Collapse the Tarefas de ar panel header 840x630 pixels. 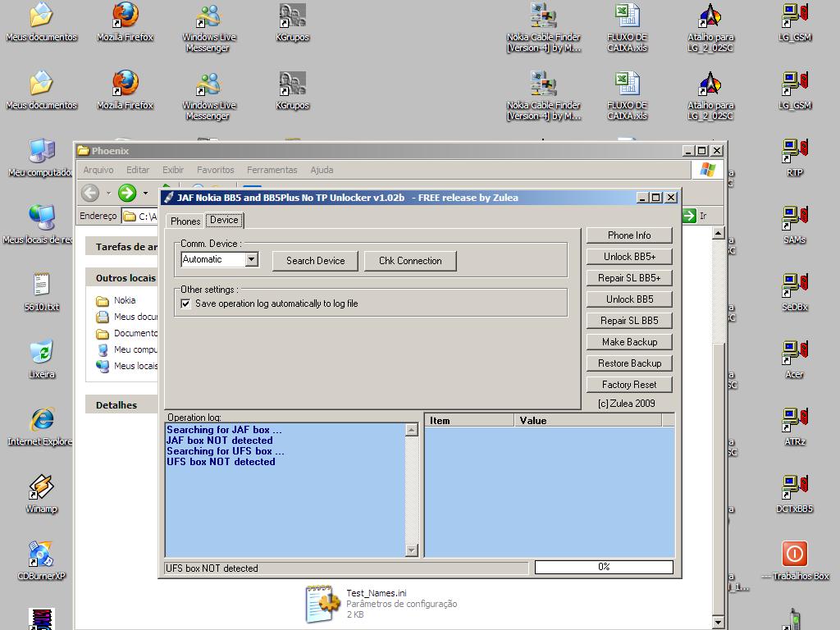(121, 246)
